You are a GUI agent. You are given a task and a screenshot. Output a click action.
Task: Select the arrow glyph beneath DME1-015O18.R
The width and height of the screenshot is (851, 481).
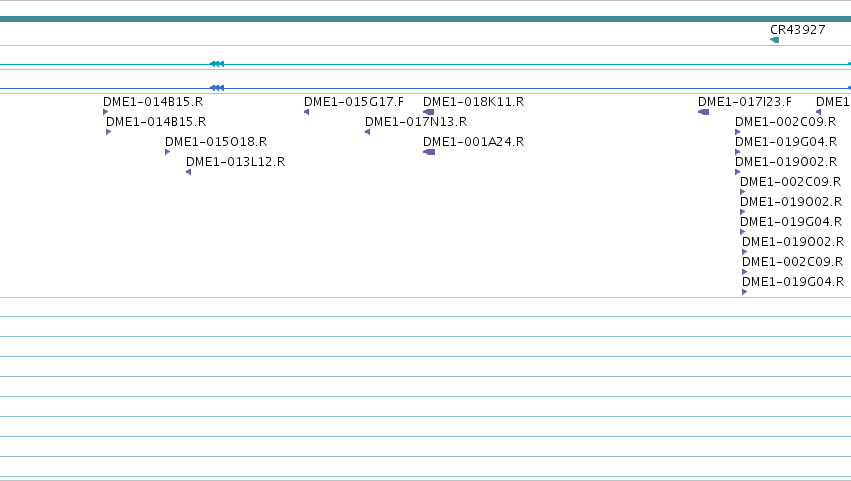(x=168, y=152)
